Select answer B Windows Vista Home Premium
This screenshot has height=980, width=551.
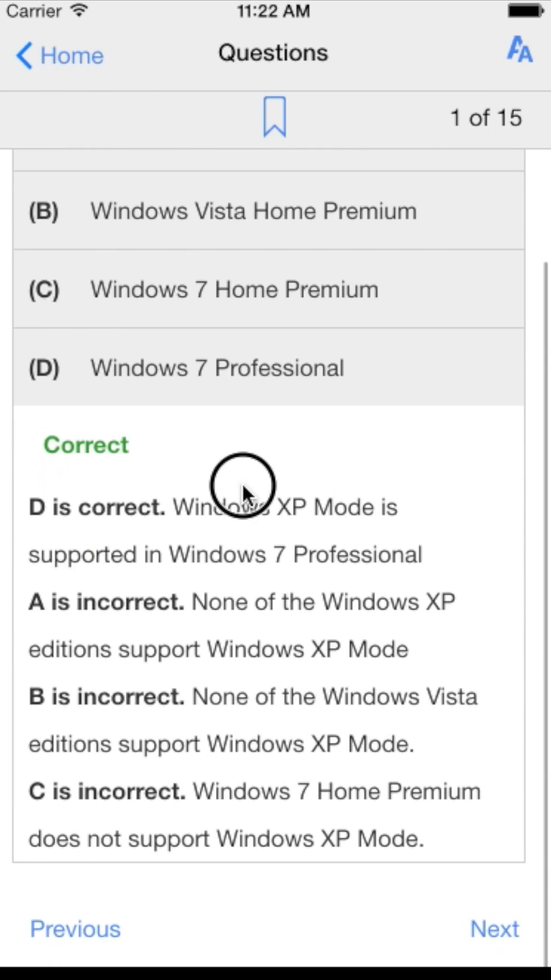tap(269, 211)
